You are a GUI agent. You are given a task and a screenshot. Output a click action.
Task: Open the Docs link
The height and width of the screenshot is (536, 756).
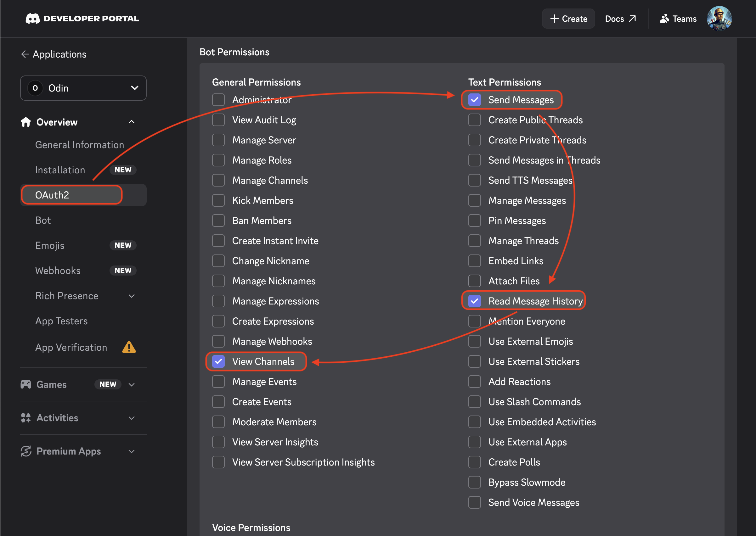click(x=620, y=19)
